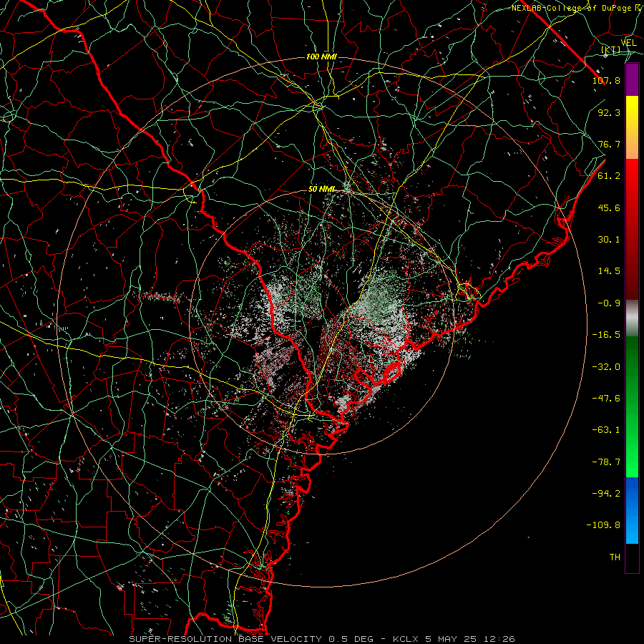Screen dimensions: 644x644
Task: Click the TH threshold label in the legend
Action: (x=615, y=557)
